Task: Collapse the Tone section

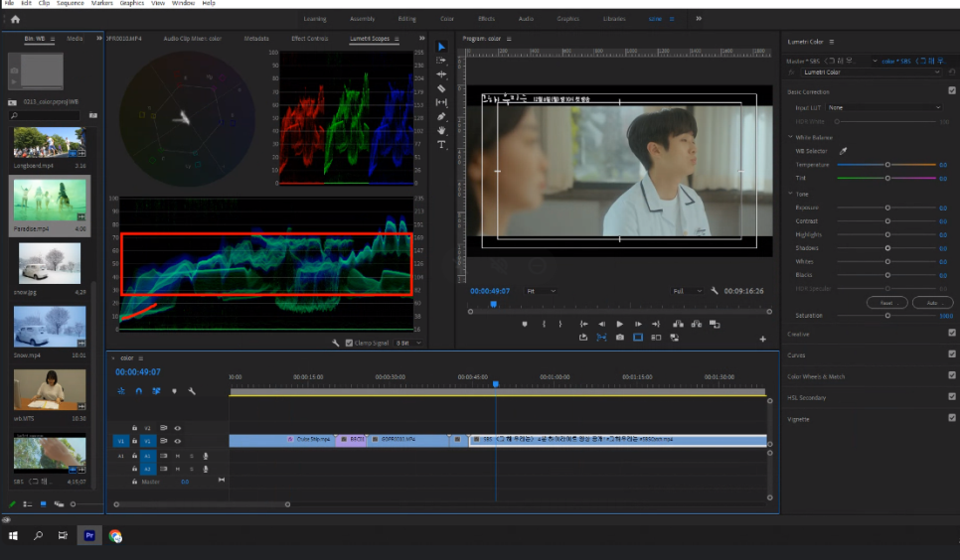Action: [x=790, y=194]
